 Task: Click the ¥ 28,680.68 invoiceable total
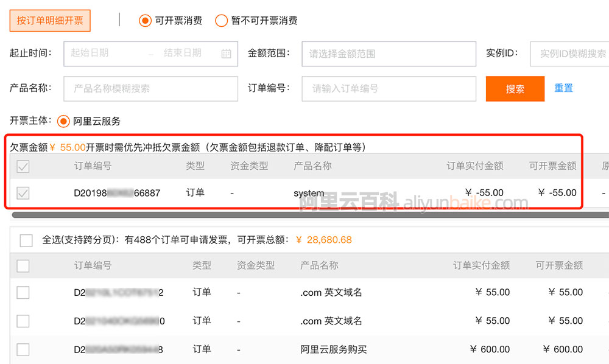click(x=323, y=240)
